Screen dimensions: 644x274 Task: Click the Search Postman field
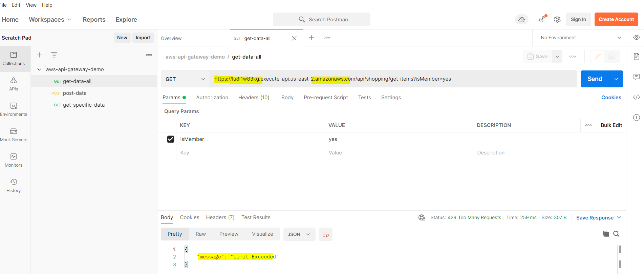[322, 19]
